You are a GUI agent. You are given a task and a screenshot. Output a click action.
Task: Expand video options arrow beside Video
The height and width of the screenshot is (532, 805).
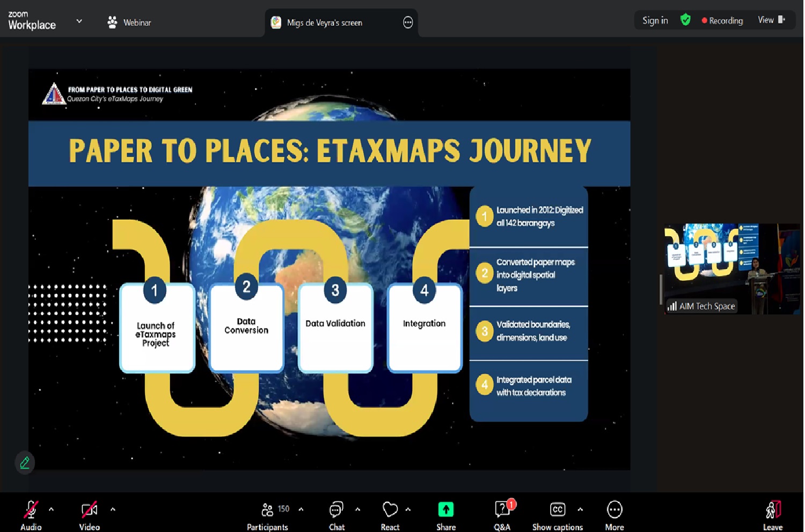[113, 509]
